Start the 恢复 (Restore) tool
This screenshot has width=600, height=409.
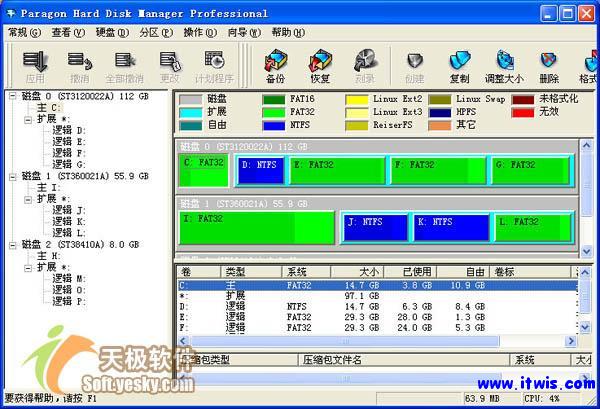coord(320,66)
